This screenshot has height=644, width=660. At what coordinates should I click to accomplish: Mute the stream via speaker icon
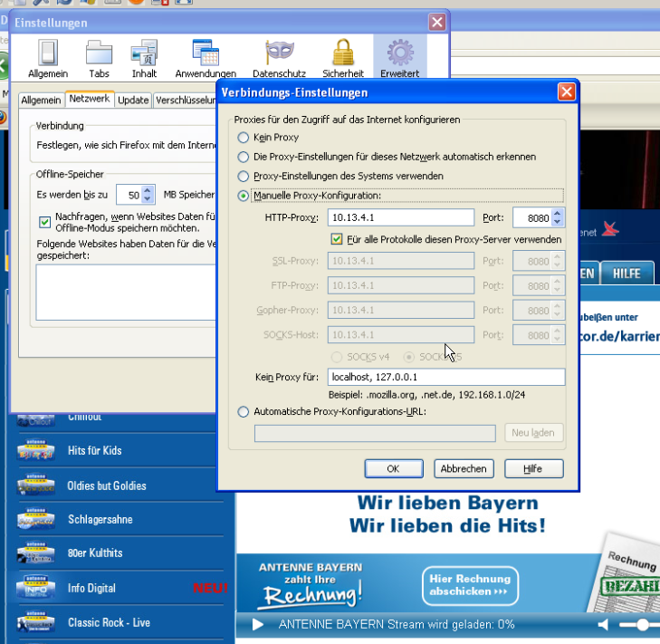pyautogui.click(x=604, y=624)
